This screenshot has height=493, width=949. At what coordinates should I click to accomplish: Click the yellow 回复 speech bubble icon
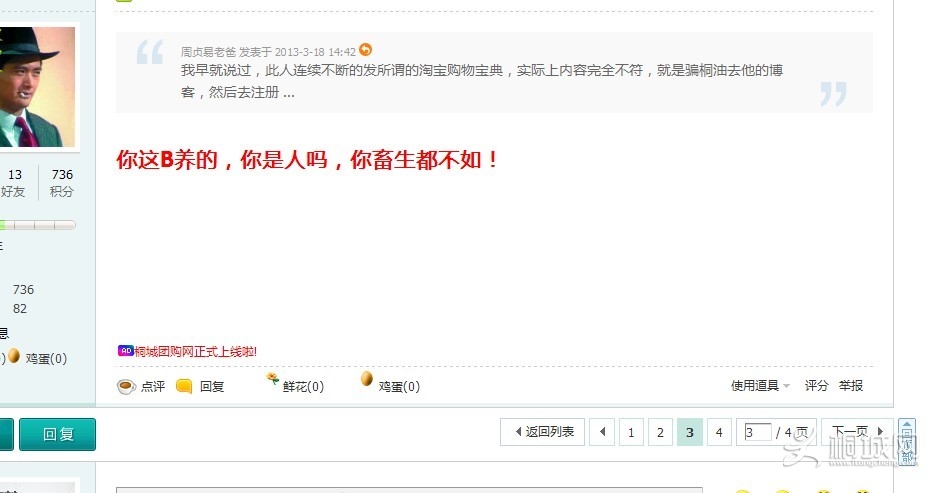(x=184, y=386)
